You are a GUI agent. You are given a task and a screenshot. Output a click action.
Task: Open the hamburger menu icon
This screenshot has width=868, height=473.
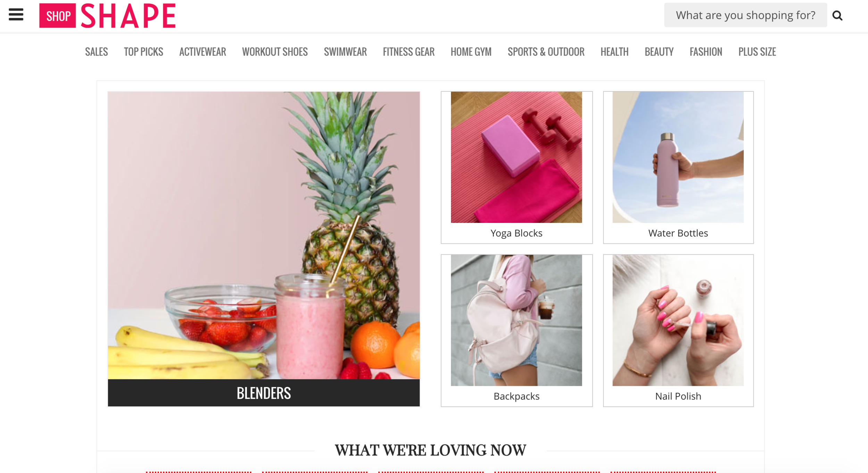point(16,15)
